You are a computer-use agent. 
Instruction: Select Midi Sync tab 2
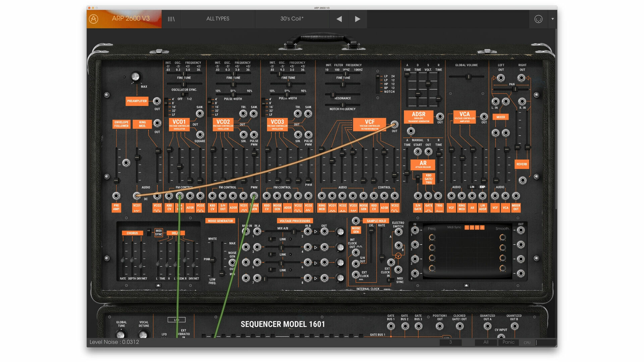472,228
